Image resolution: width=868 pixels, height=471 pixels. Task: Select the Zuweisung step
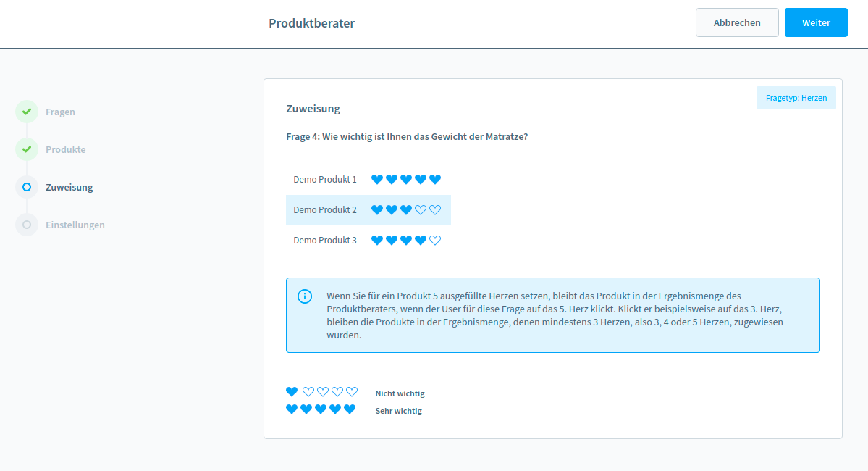point(69,188)
